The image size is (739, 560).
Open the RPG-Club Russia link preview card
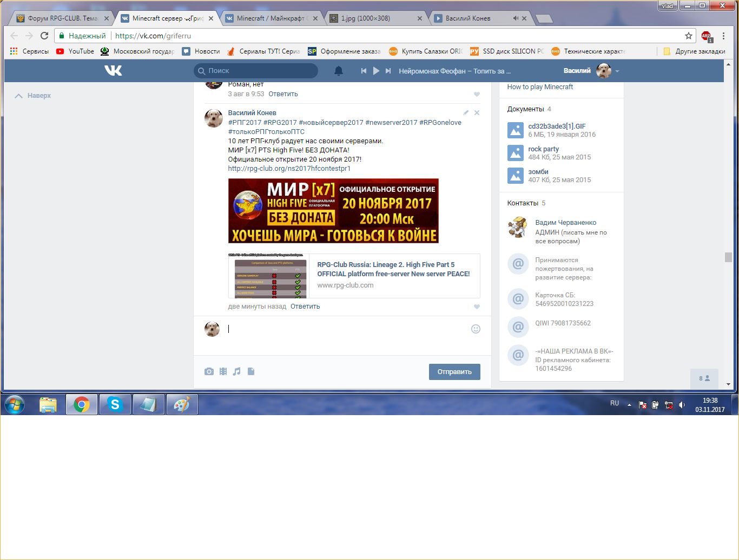click(x=354, y=276)
